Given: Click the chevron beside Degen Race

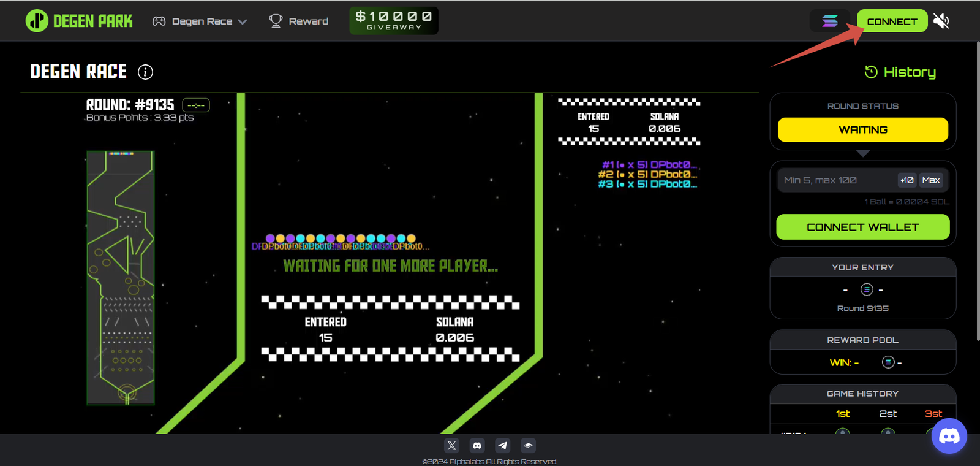Looking at the screenshot, I should [243, 21].
